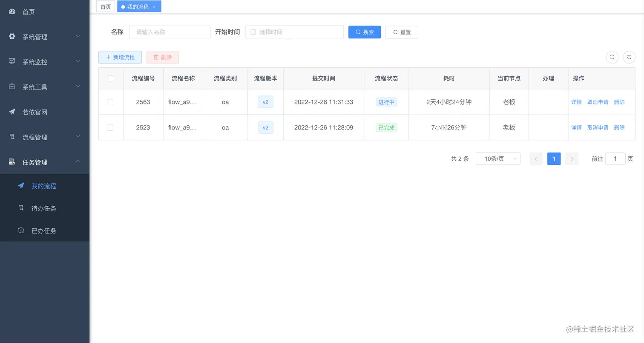Expand 系统监控 chevron in sidebar
The height and width of the screenshot is (343, 644).
click(x=78, y=61)
